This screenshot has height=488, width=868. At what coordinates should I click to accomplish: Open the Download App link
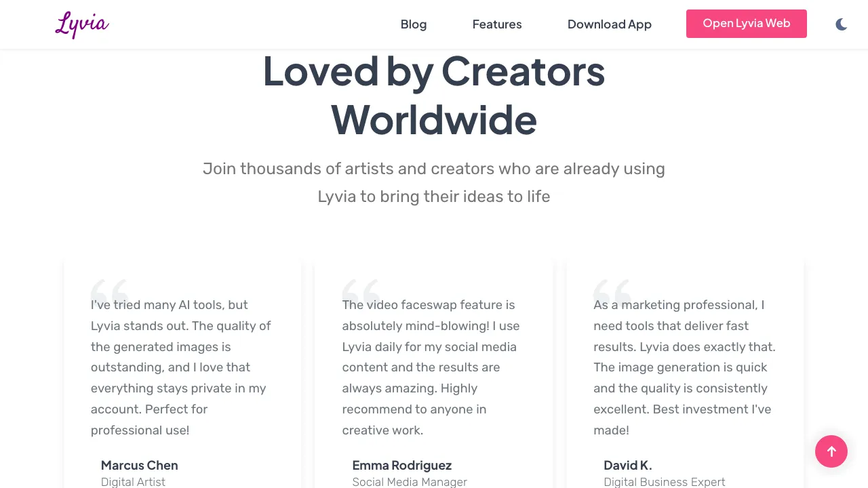(x=609, y=24)
